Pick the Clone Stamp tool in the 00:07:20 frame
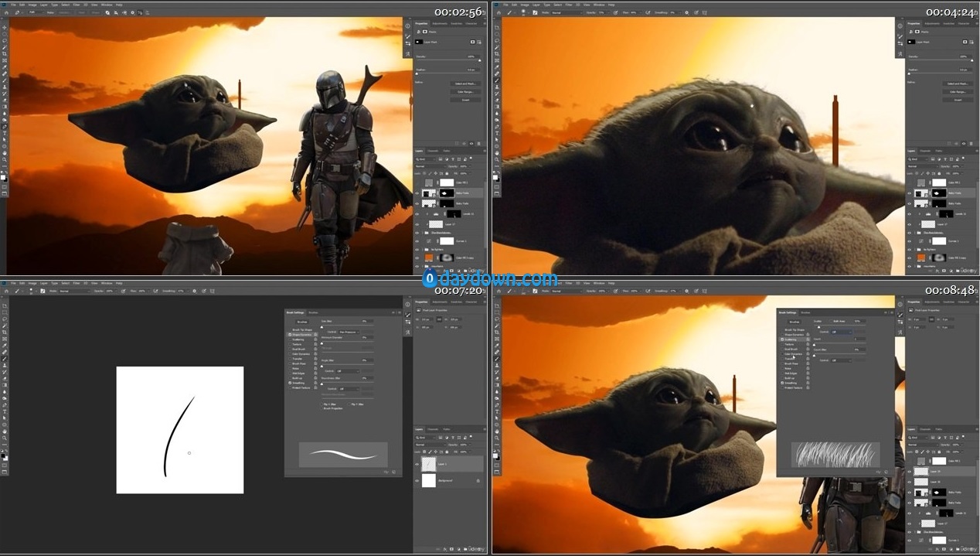The height and width of the screenshot is (556, 980). point(5,365)
